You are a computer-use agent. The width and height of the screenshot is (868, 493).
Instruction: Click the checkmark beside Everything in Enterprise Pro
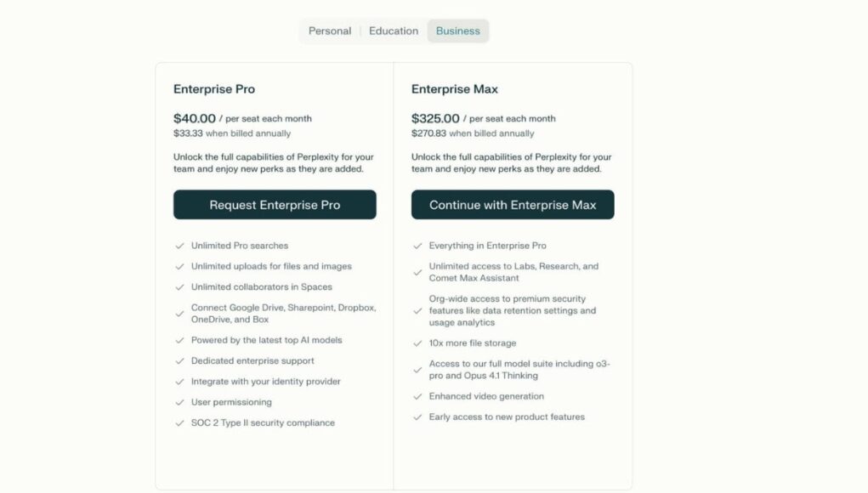[x=417, y=245]
